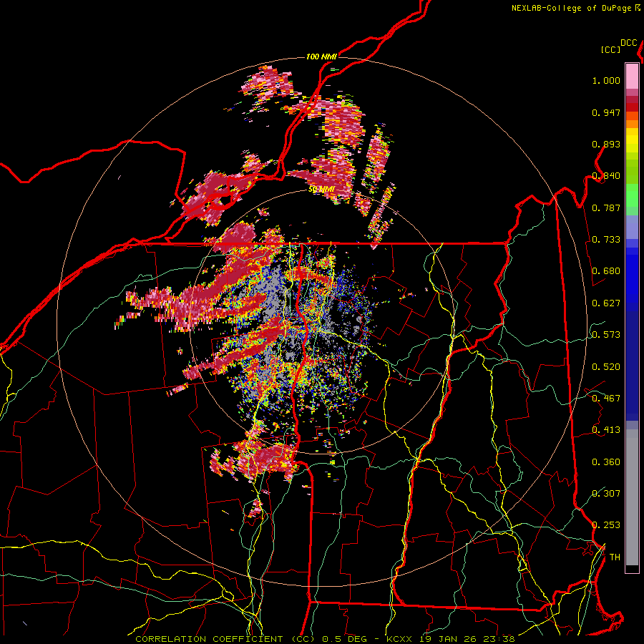The width and height of the screenshot is (644, 644).
Task: Select the 0.253 scale value
Action: pyautogui.click(x=606, y=525)
